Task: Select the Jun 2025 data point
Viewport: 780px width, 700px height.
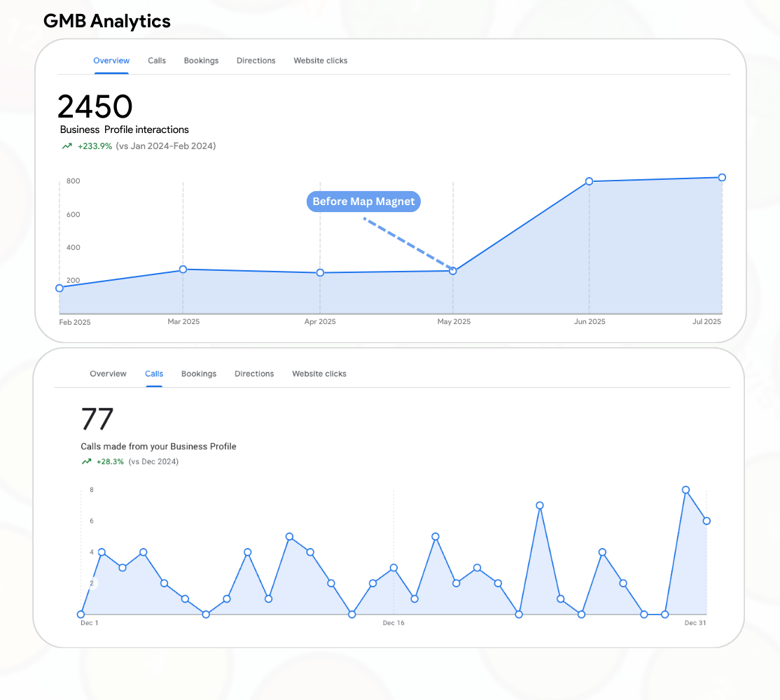Action: click(x=589, y=181)
